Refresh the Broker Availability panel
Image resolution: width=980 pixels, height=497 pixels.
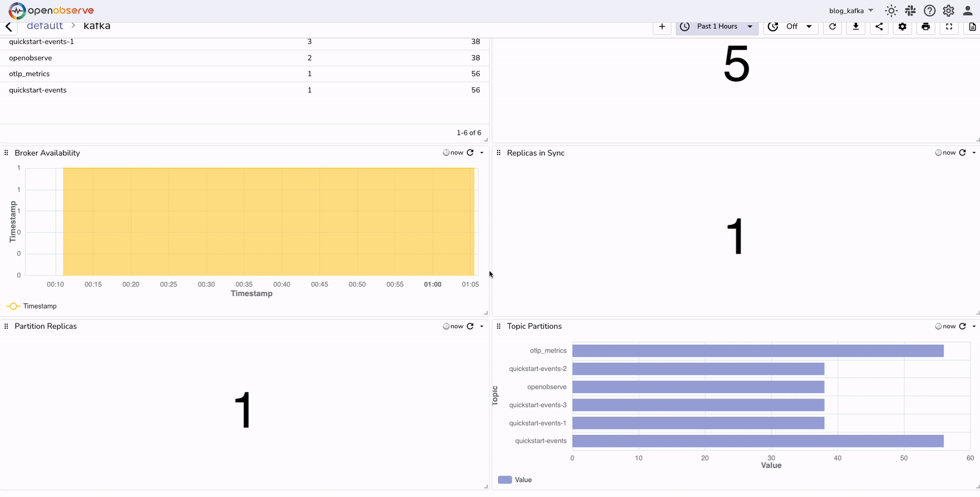click(470, 152)
